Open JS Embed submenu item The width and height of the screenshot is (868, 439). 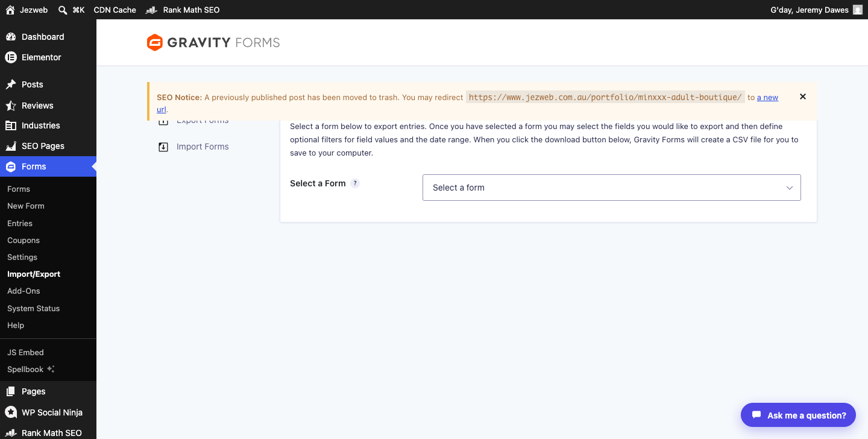[x=25, y=352]
